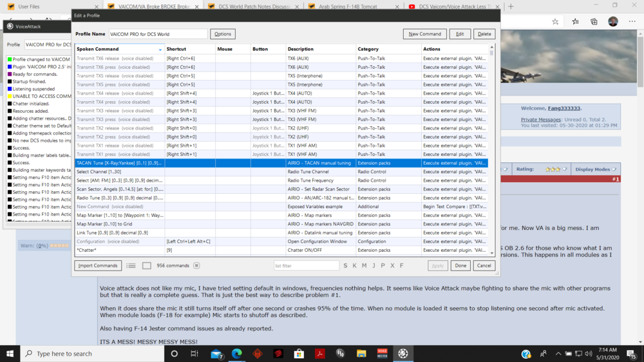Open Profile dropdown in VoiceAttack window
The image size is (644, 362).
[48, 44]
